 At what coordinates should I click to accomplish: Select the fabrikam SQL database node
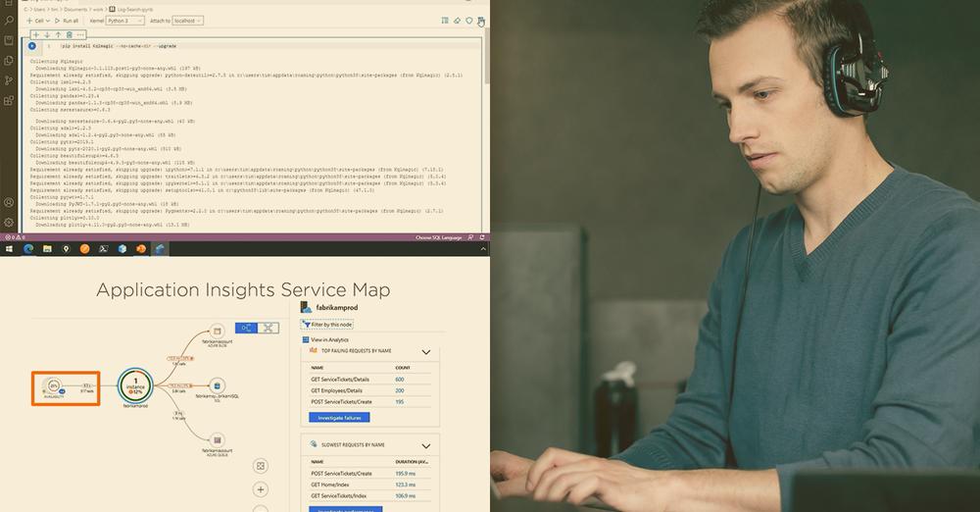click(x=217, y=385)
